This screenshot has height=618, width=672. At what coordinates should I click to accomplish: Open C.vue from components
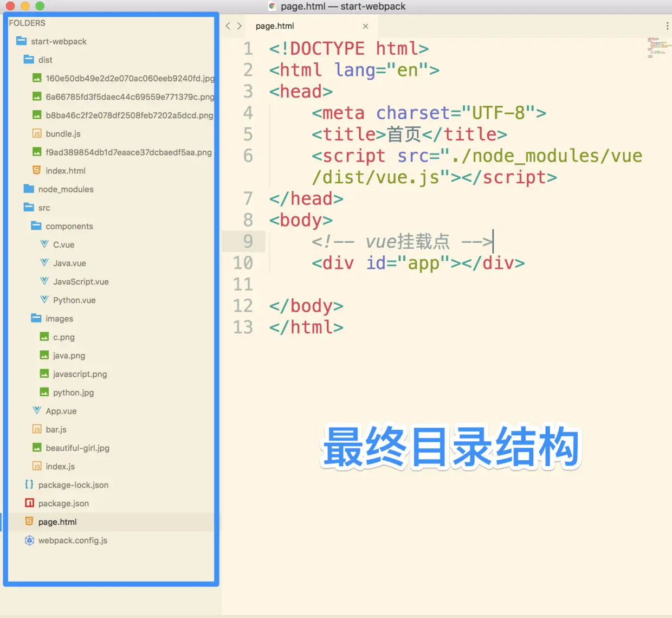[x=64, y=245]
